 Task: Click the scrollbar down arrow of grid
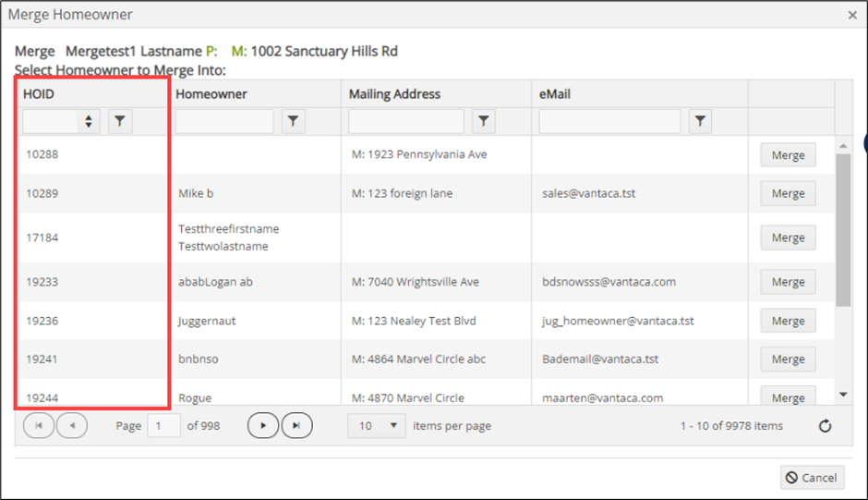coord(844,395)
